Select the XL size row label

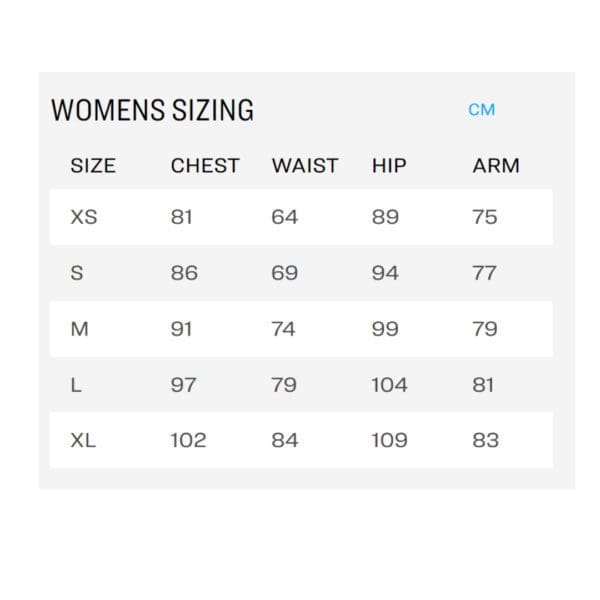pos(83,440)
